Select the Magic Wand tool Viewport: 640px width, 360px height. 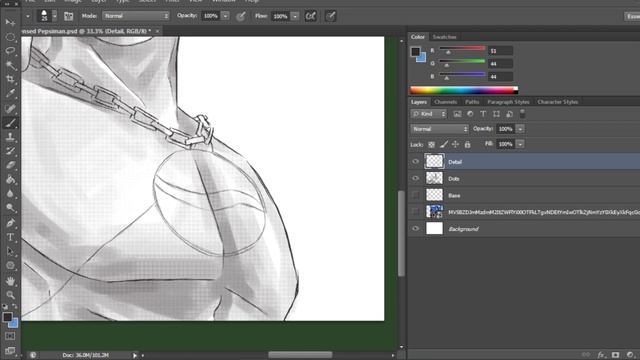pyautogui.click(x=10, y=65)
